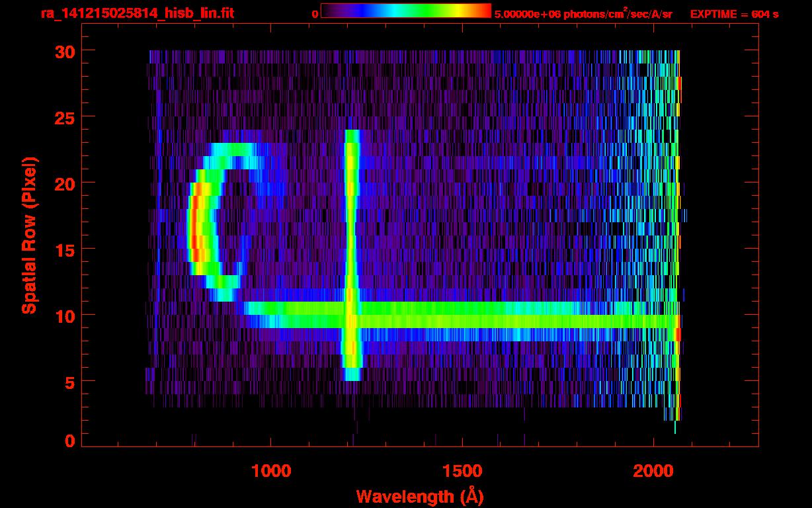
Task: Click the color bar minimum label 0
Action: tap(315, 14)
